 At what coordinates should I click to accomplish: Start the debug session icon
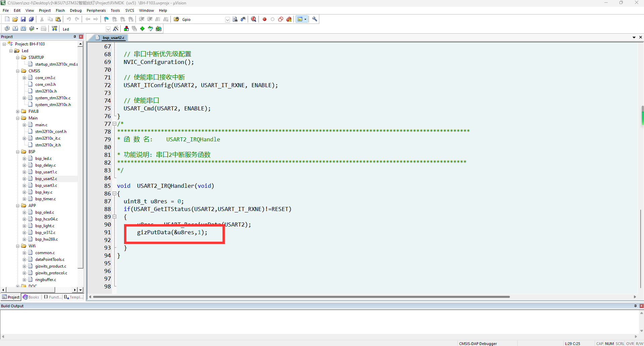(x=253, y=19)
